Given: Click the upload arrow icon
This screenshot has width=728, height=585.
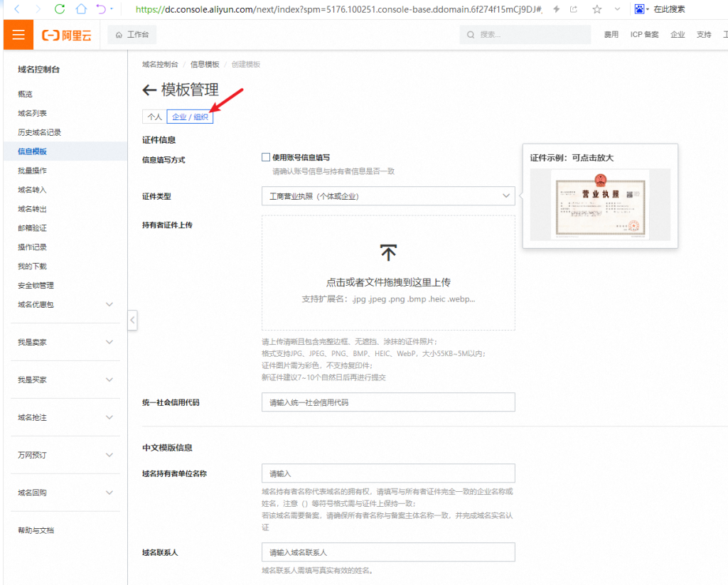Looking at the screenshot, I should click(x=388, y=252).
